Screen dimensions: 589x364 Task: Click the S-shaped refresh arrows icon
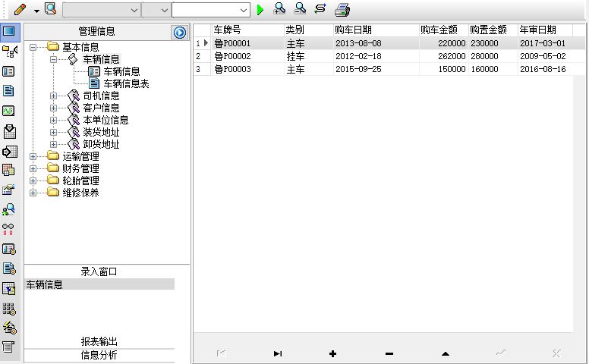point(320,8)
